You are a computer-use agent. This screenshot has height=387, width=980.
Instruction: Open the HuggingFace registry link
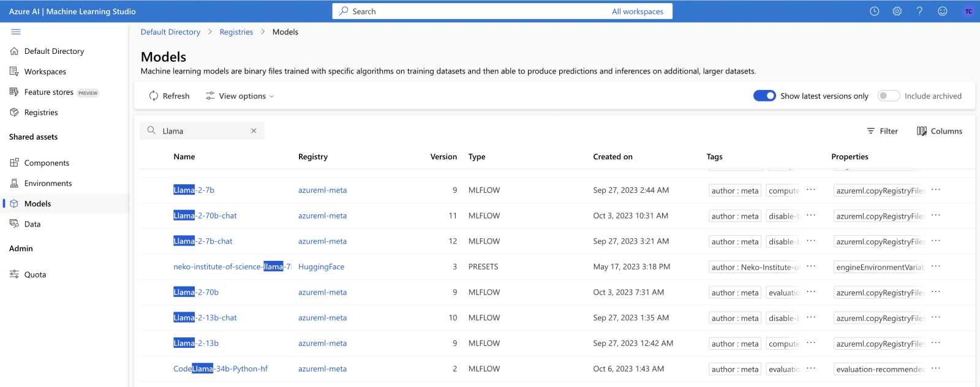click(x=321, y=266)
